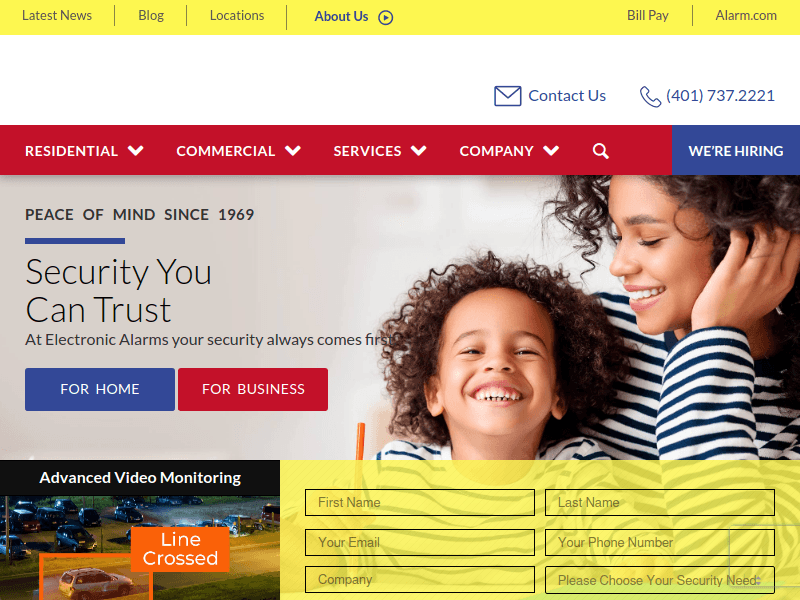Go to the Blog page
Screen dimensions: 800x600
click(x=151, y=16)
